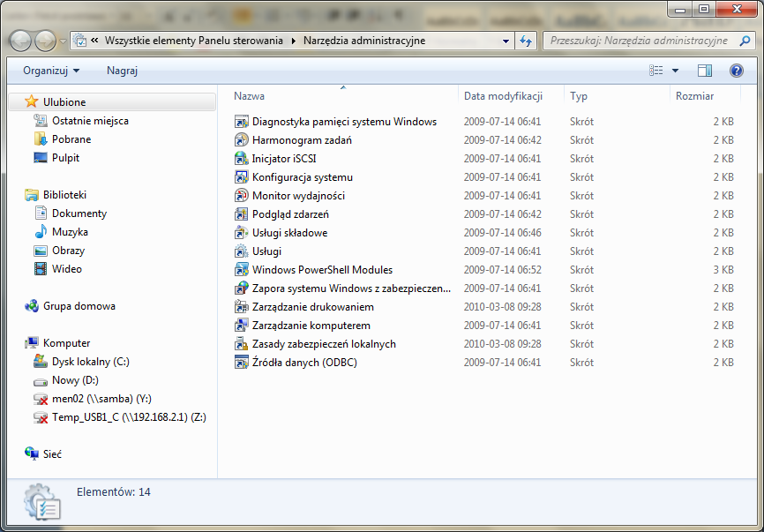Expand the view options dropdown arrow
This screenshot has height=532, width=764.
tap(675, 71)
